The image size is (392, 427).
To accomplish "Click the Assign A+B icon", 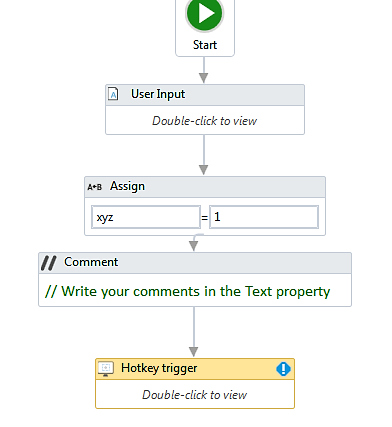I will (x=95, y=187).
